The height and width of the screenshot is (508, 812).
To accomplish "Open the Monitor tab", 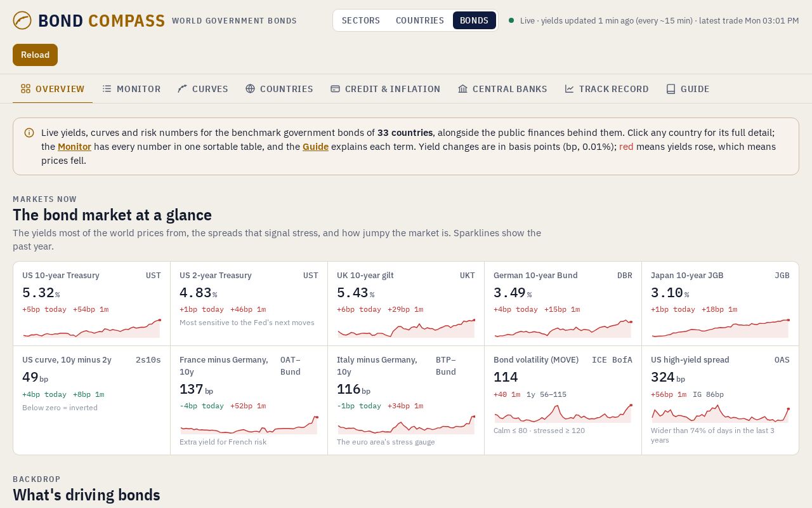I will click(131, 89).
